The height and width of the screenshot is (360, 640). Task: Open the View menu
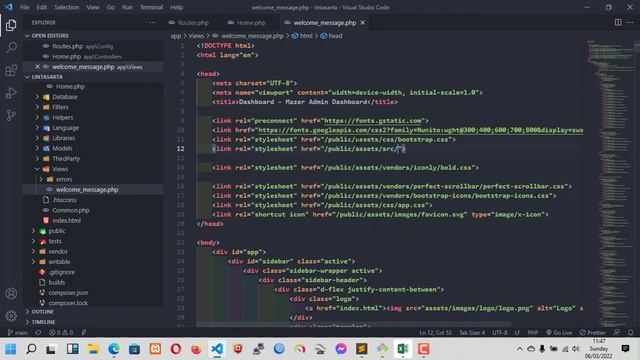point(93,7)
